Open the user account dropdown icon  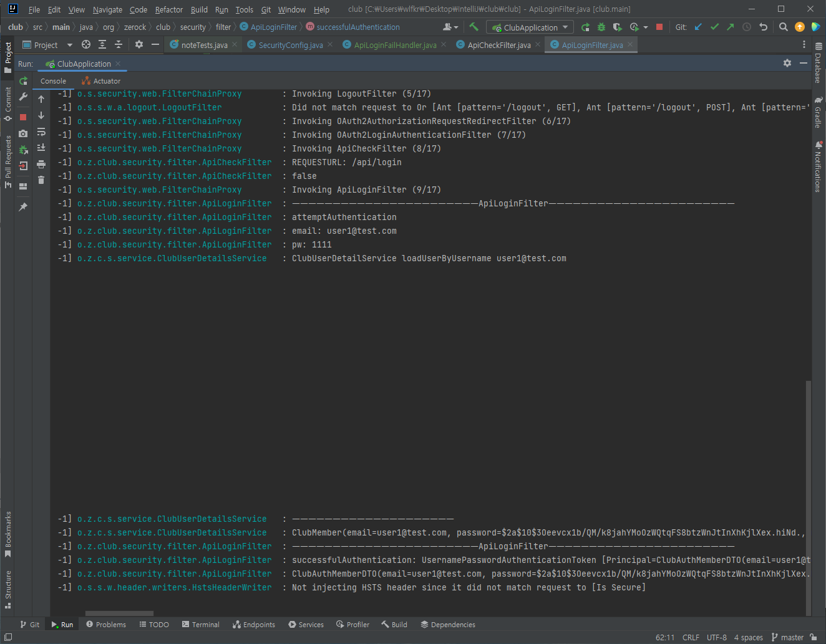450,27
